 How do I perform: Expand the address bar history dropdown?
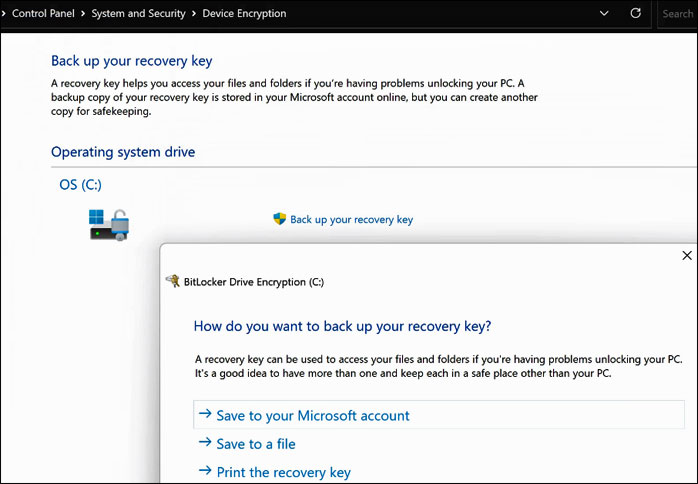pos(604,13)
